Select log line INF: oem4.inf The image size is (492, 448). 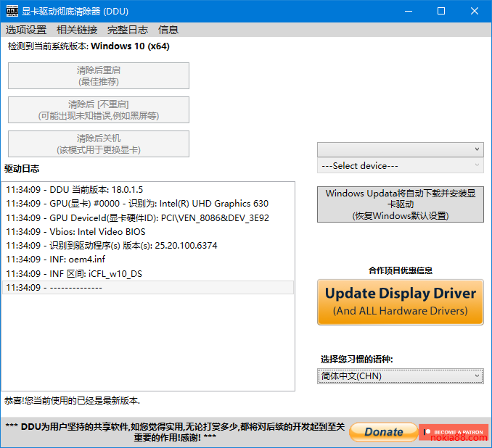148,260
